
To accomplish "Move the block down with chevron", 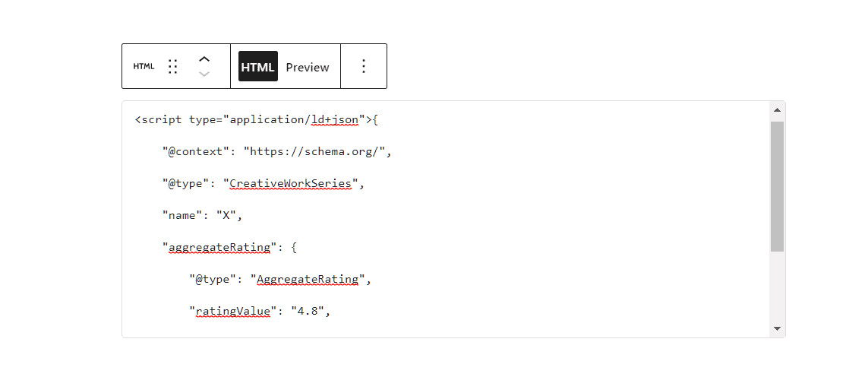I will tap(204, 74).
